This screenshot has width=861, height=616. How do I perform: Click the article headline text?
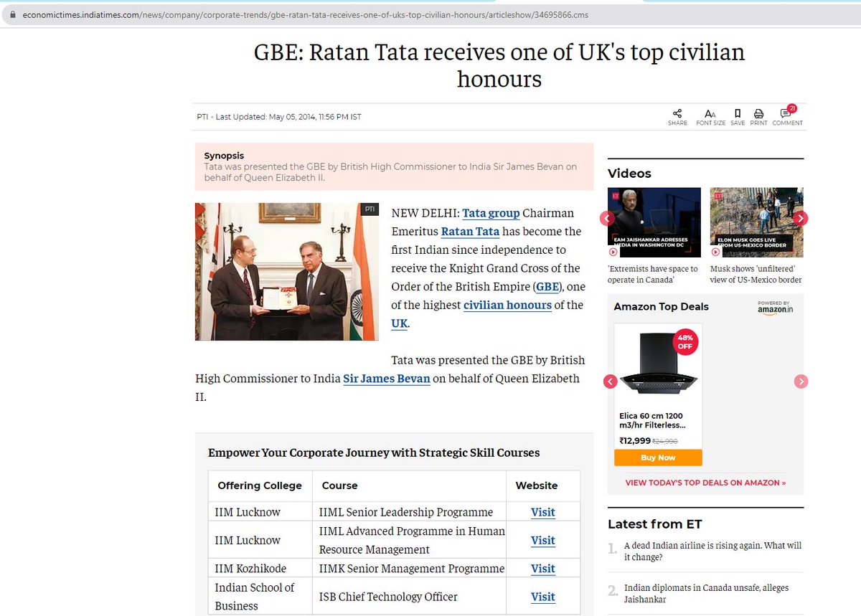499,65
